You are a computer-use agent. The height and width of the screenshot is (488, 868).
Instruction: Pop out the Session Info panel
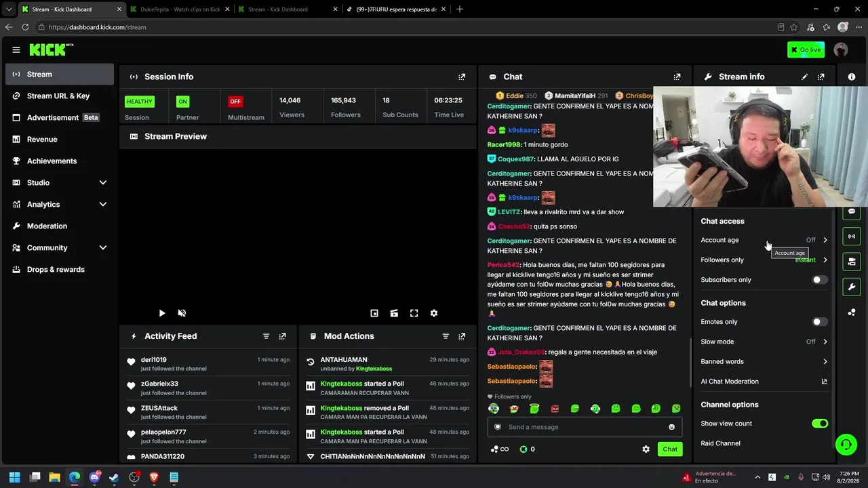tap(462, 77)
